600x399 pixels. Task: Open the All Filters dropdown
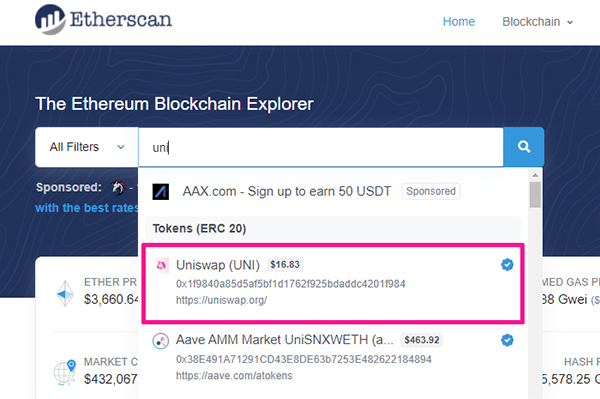click(x=87, y=147)
